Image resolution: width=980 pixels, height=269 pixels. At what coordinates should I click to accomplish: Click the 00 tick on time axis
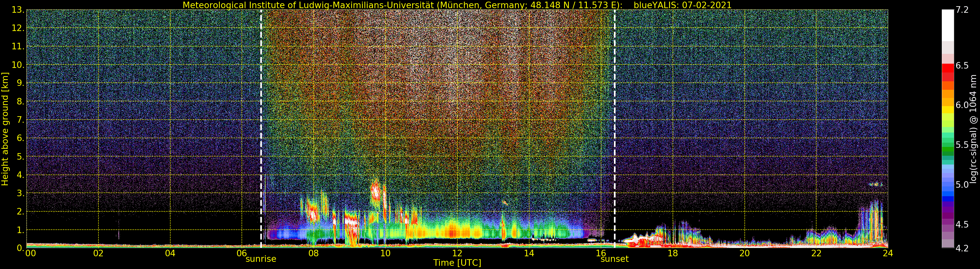tap(30, 253)
